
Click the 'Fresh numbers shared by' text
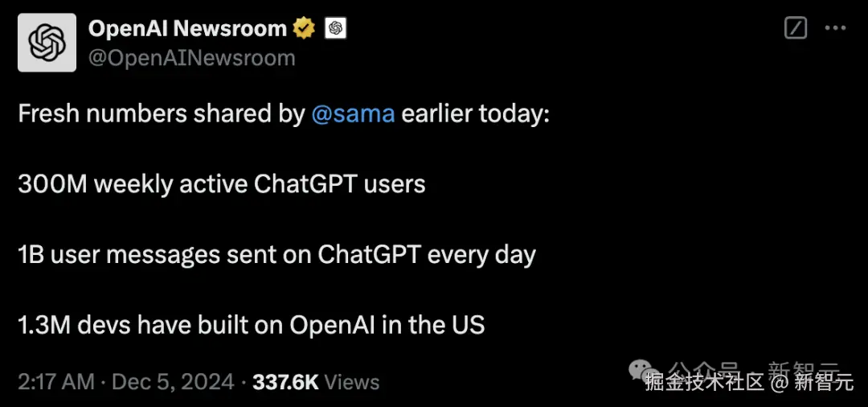pyautogui.click(x=161, y=113)
